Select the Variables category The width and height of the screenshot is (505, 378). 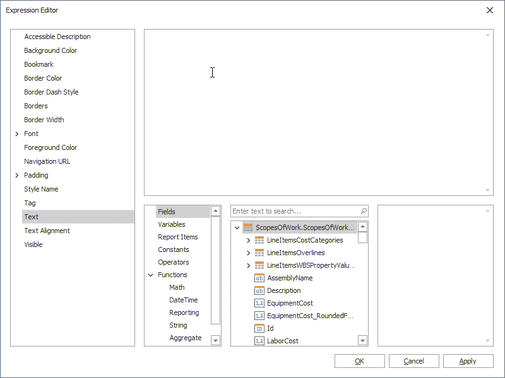171,224
